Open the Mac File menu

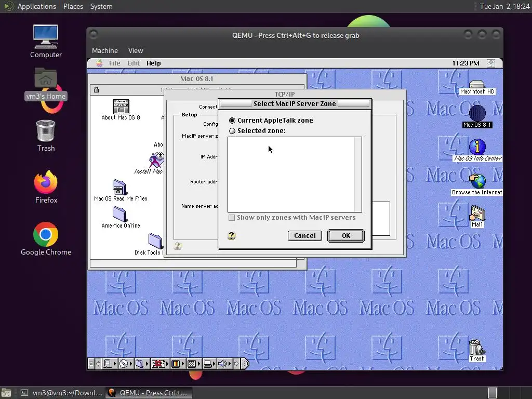tap(114, 63)
